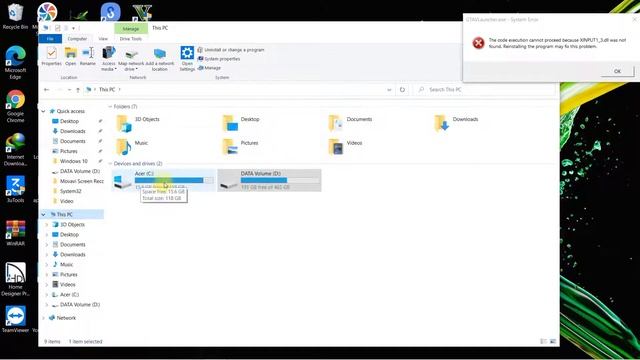Open WinRAR desktop shortcut
The width and height of the screenshot is (640, 360).
[15, 233]
